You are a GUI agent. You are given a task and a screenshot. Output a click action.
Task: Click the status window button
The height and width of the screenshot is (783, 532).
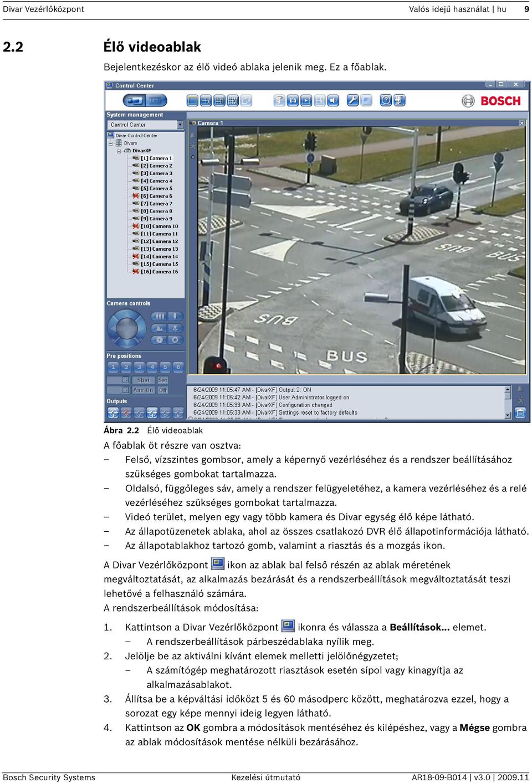(x=520, y=413)
